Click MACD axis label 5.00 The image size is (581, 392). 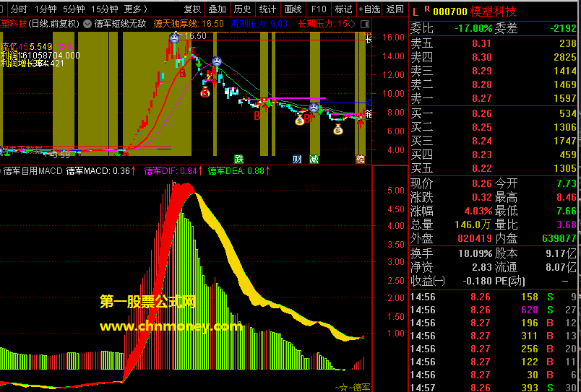395,191
